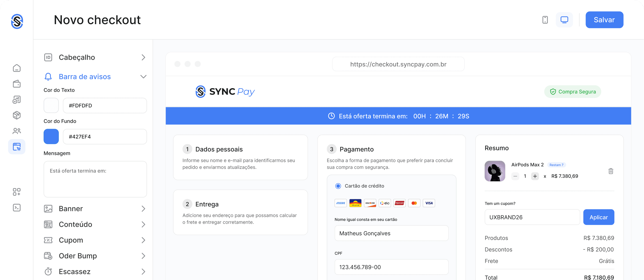Image resolution: width=644 pixels, height=280 pixels.
Task: Click the Restam 7 stock badge
Action: (x=556, y=165)
